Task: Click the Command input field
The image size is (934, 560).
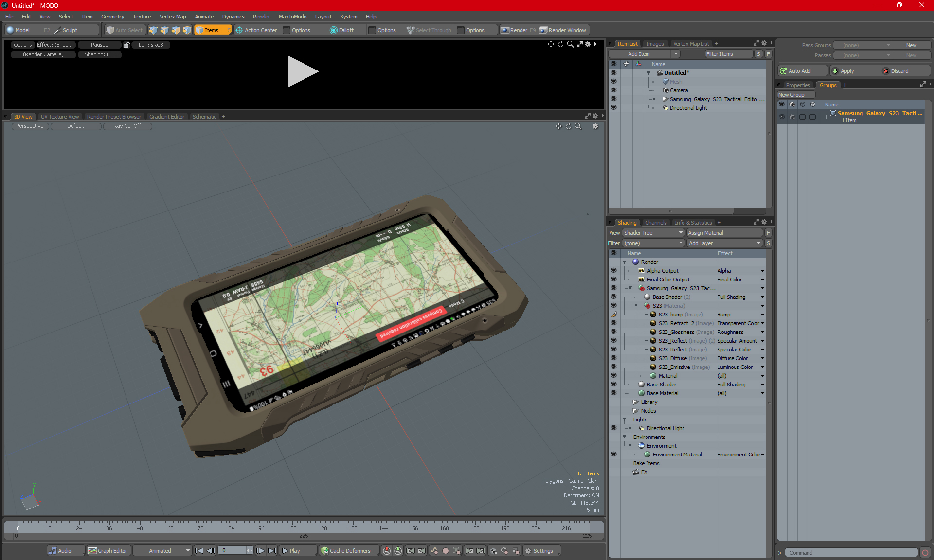Action: [x=851, y=553]
